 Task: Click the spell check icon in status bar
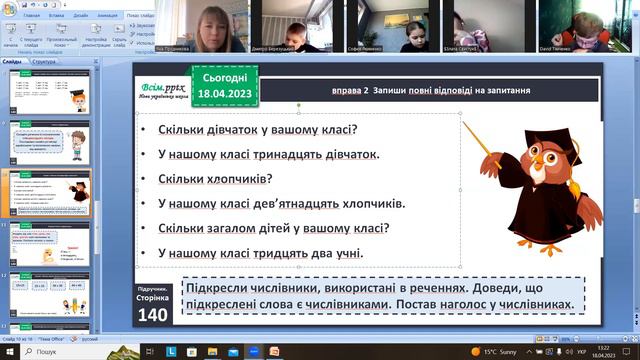[74, 339]
